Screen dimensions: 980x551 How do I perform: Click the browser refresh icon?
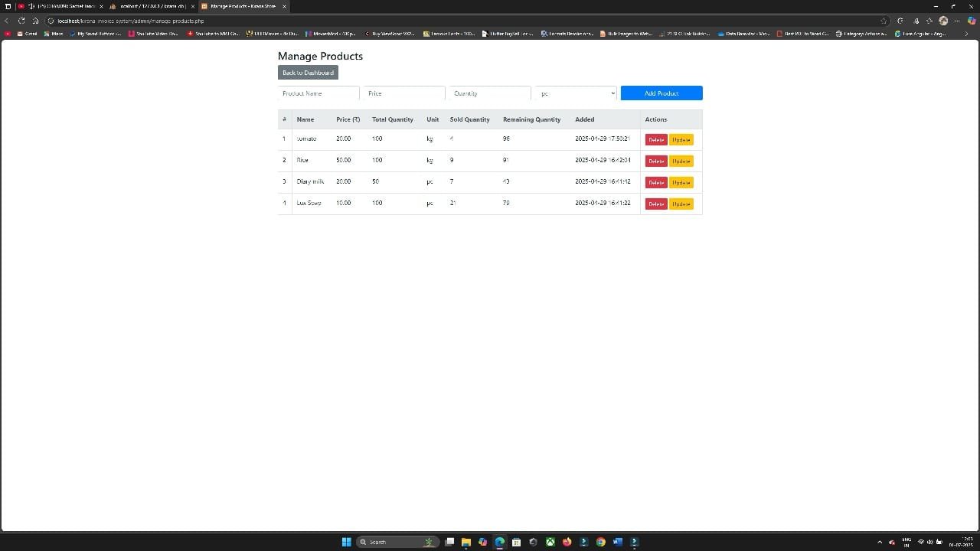click(21, 21)
